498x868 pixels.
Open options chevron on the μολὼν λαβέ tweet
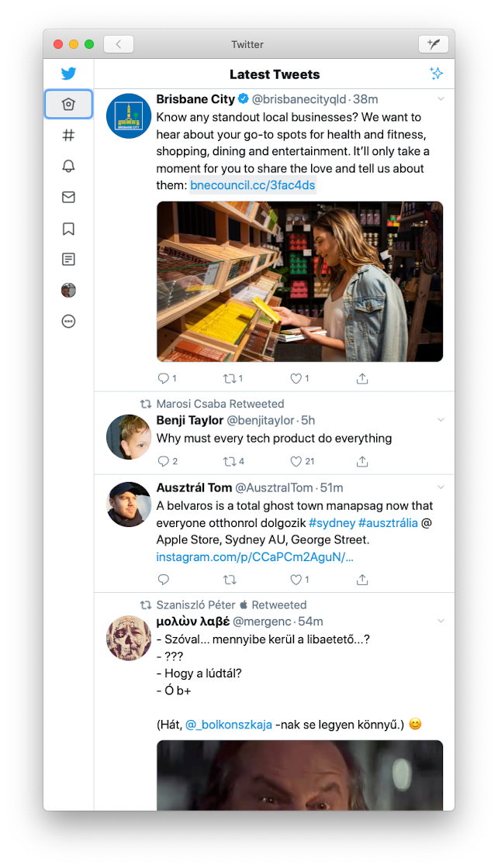pos(441,621)
